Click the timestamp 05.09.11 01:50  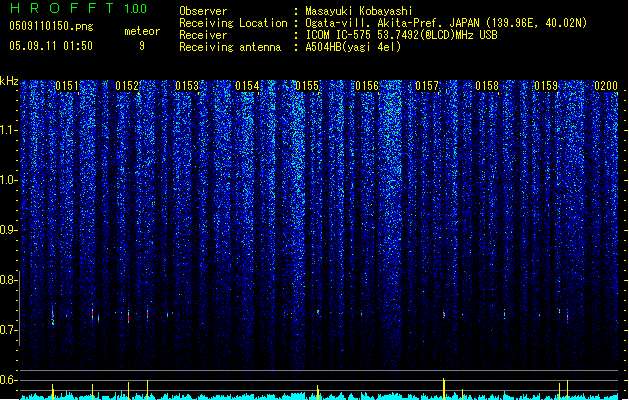click(51, 46)
